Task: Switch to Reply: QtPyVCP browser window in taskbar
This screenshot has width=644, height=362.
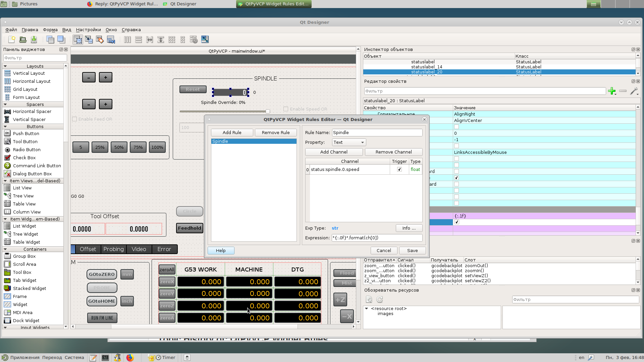Action: (122, 4)
